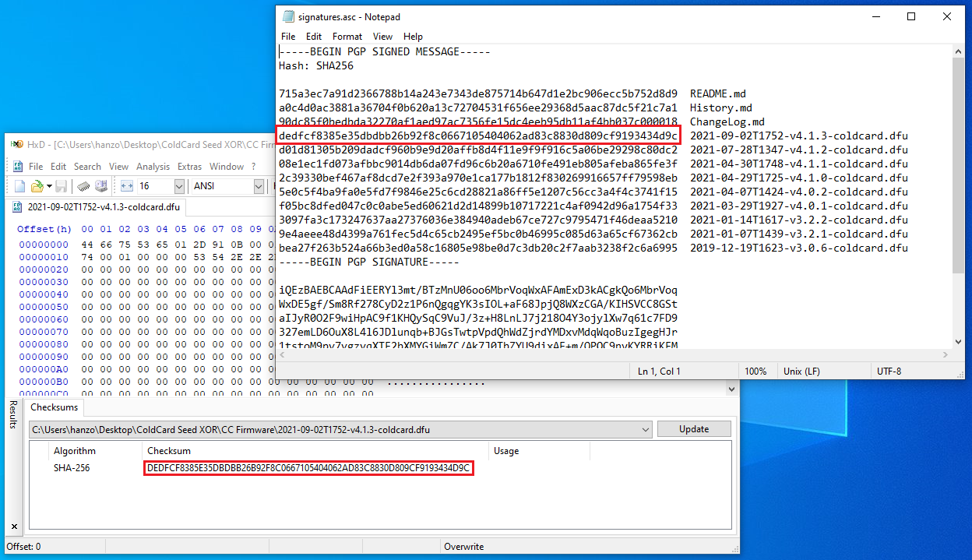Click the Results vertical panel label

pyautogui.click(x=12, y=414)
